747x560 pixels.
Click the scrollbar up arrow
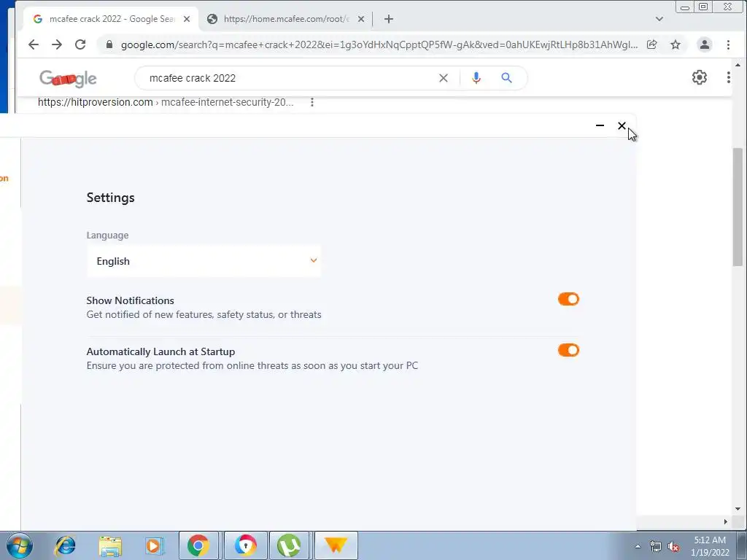pos(738,65)
